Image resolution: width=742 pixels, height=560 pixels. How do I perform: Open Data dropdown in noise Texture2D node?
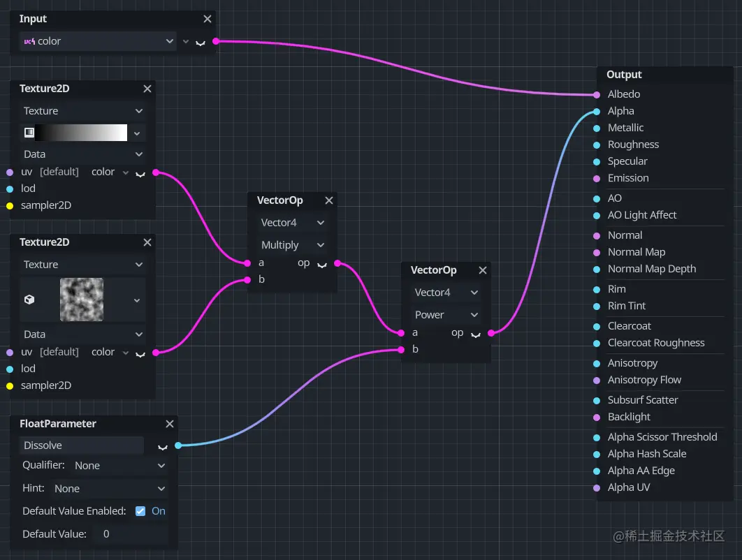point(83,334)
